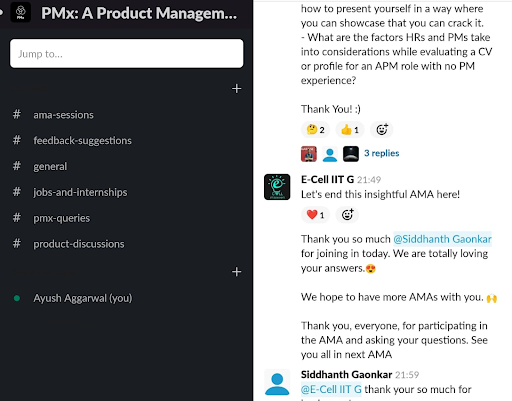This screenshot has width=512, height=401.
Task: Add a reaction to E-Cell's AMA-ending message
Action: (x=347, y=215)
